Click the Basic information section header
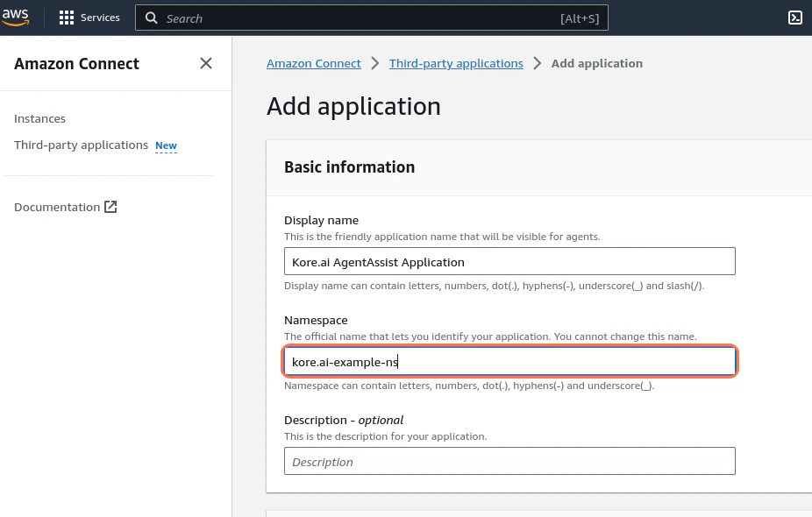Image resolution: width=812 pixels, height=517 pixels. [x=350, y=167]
